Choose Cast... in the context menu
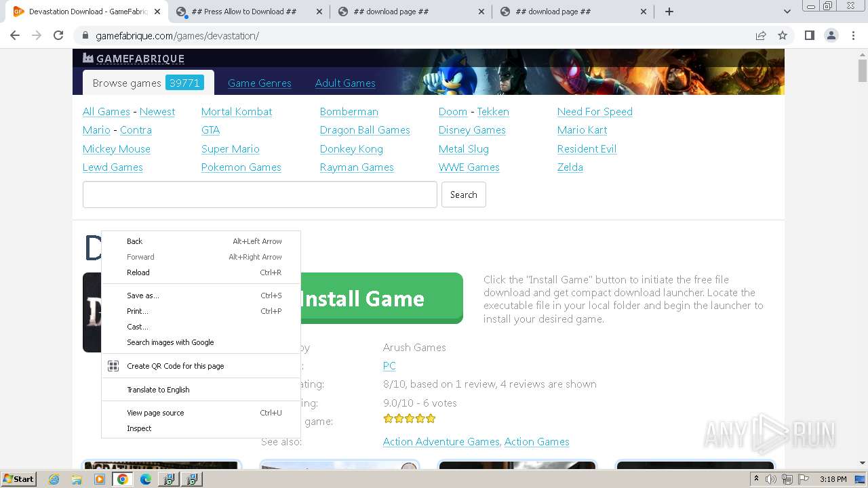Viewport: 868px width, 488px height. point(201,327)
